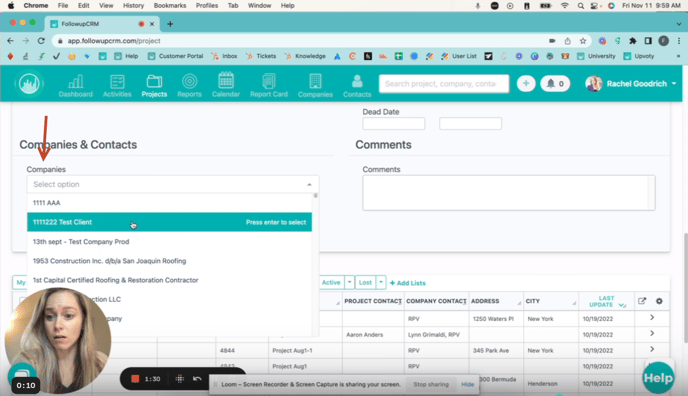Open table settings gear
This screenshot has height=396, width=688.
point(659,301)
